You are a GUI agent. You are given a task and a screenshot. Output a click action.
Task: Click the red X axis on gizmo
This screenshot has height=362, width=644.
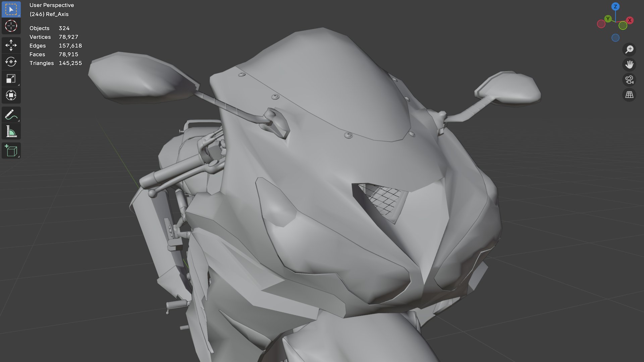tap(630, 20)
